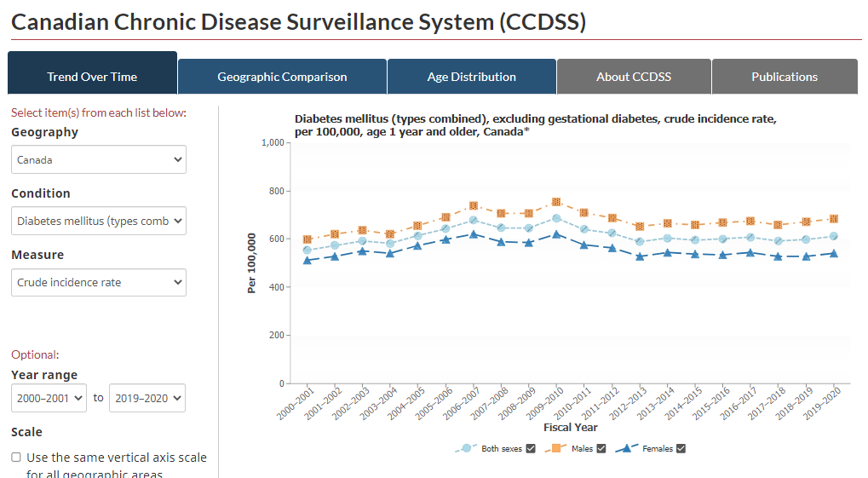Go to the About CCDSS tab
This screenshot has height=478, width=868.
pyautogui.click(x=634, y=77)
